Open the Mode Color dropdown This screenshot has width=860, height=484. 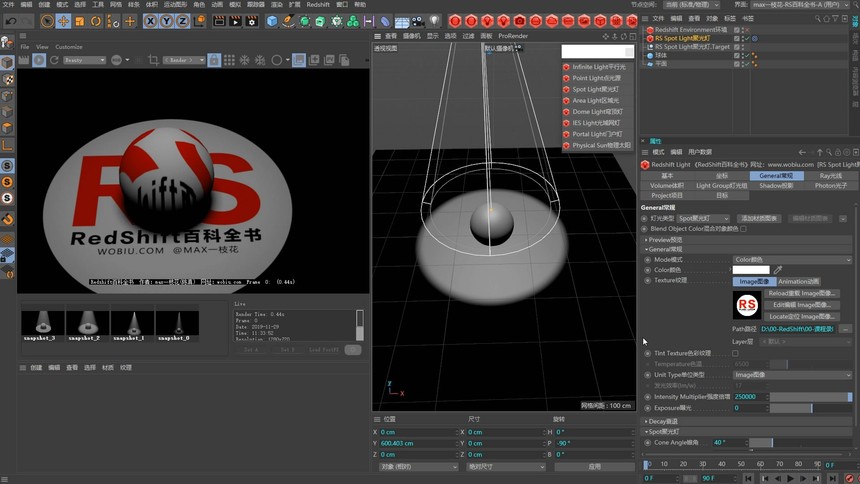click(792, 260)
